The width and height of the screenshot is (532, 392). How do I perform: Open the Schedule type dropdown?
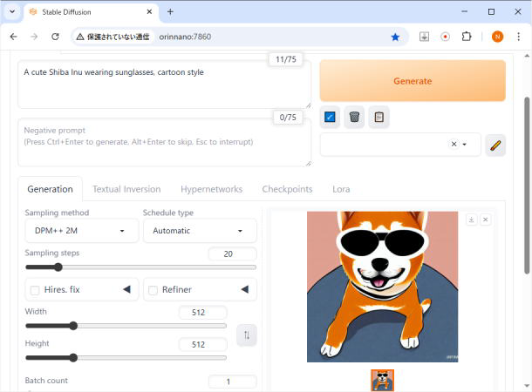tap(199, 231)
